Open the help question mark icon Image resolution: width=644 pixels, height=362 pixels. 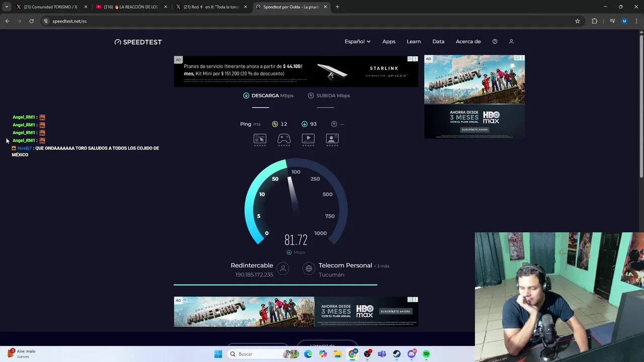[x=495, y=42]
